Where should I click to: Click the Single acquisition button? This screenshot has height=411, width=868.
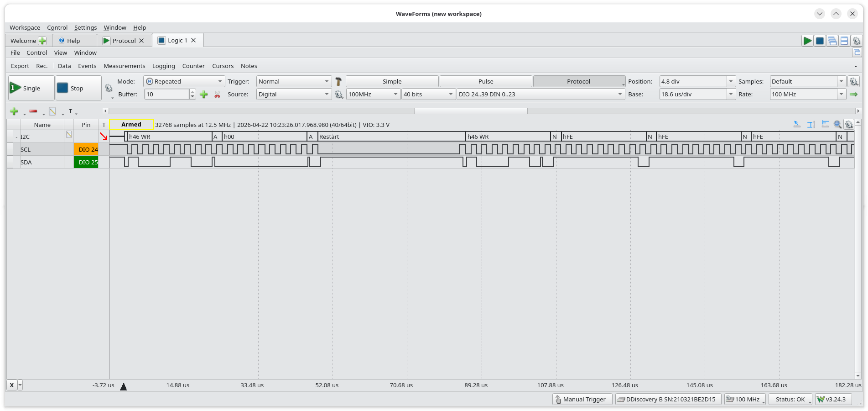point(31,88)
